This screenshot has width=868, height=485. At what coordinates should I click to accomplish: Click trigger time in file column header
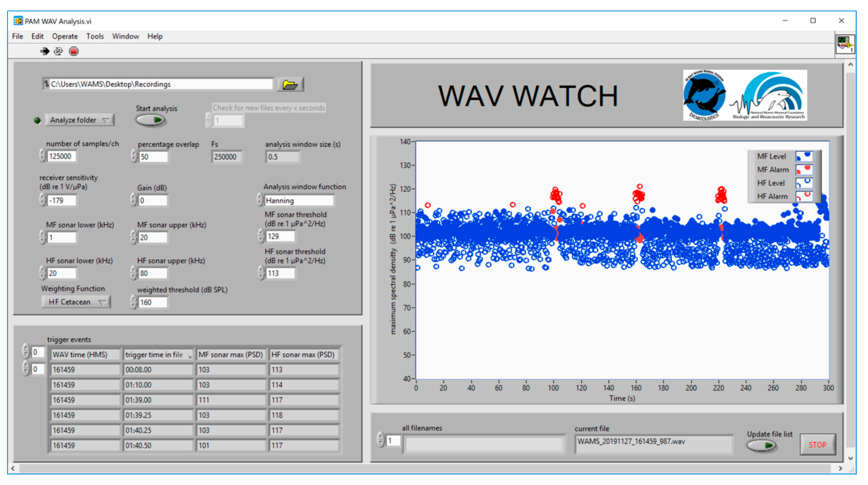click(158, 355)
